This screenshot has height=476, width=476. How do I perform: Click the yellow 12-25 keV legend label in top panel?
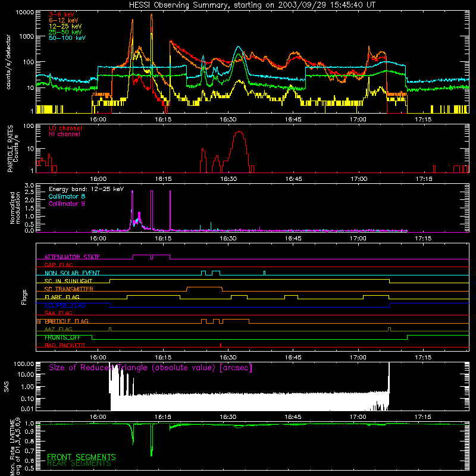click(65, 26)
